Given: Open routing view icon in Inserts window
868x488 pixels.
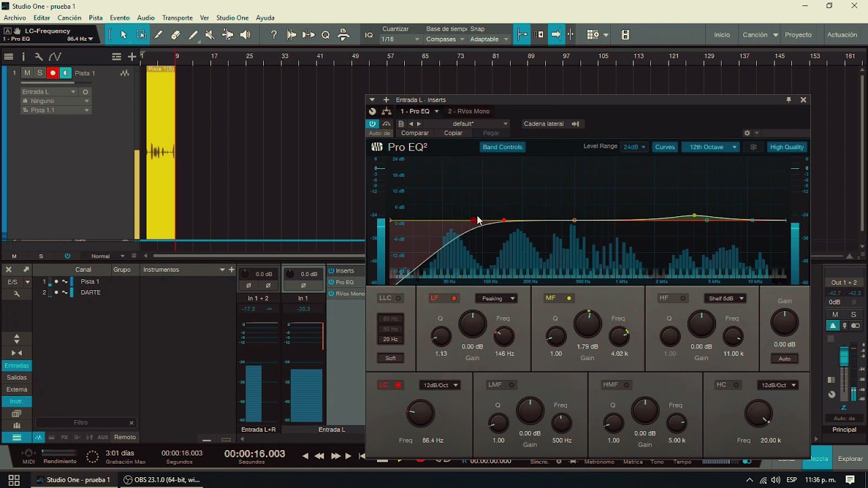Looking at the screenshot, I should [x=387, y=111].
